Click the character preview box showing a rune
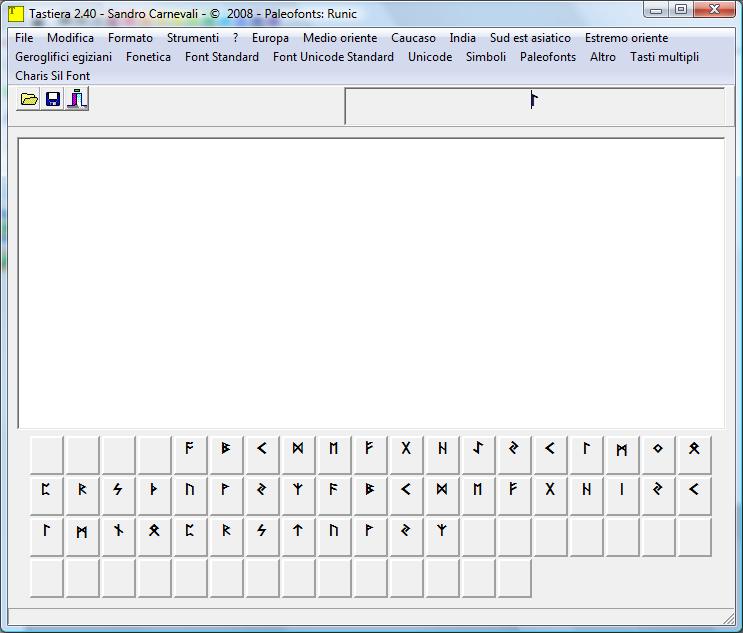 pyautogui.click(x=535, y=106)
